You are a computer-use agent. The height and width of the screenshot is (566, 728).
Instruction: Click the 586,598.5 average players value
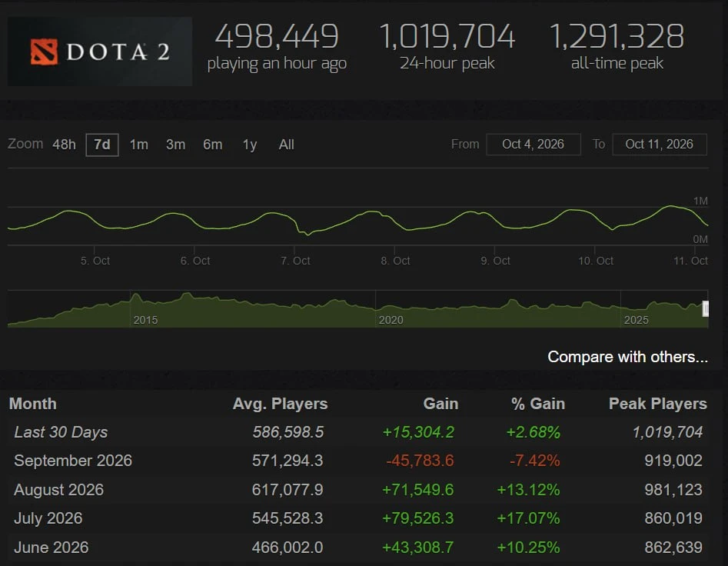pos(288,432)
